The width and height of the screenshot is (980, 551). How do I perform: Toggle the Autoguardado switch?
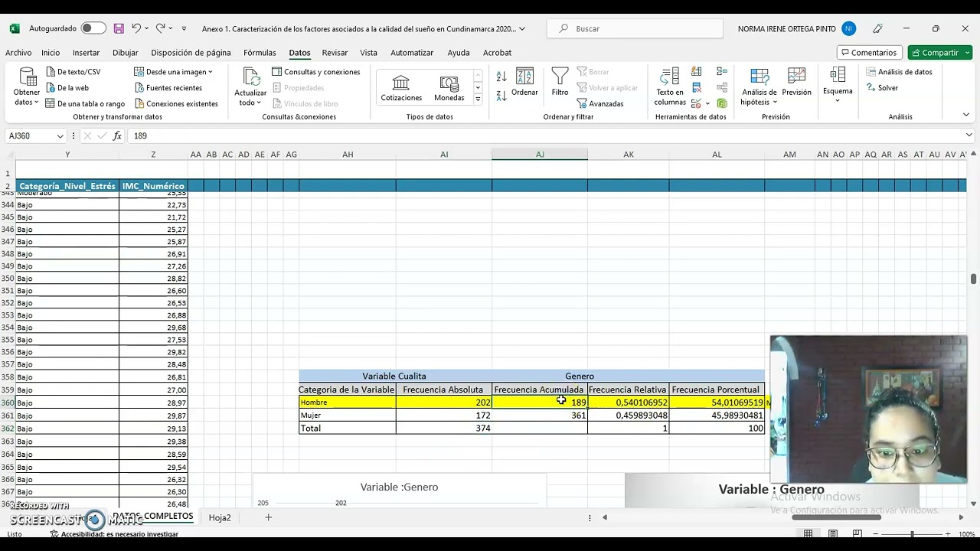(x=93, y=28)
